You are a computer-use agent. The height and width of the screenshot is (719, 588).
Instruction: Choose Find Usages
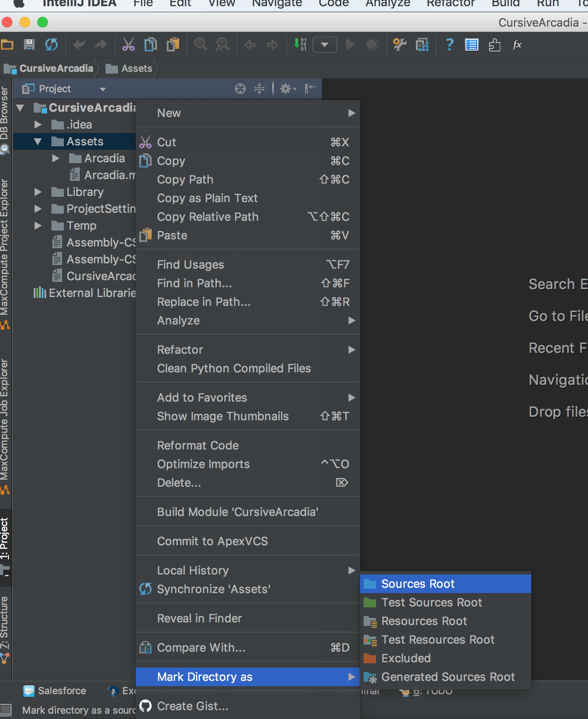coord(247,265)
